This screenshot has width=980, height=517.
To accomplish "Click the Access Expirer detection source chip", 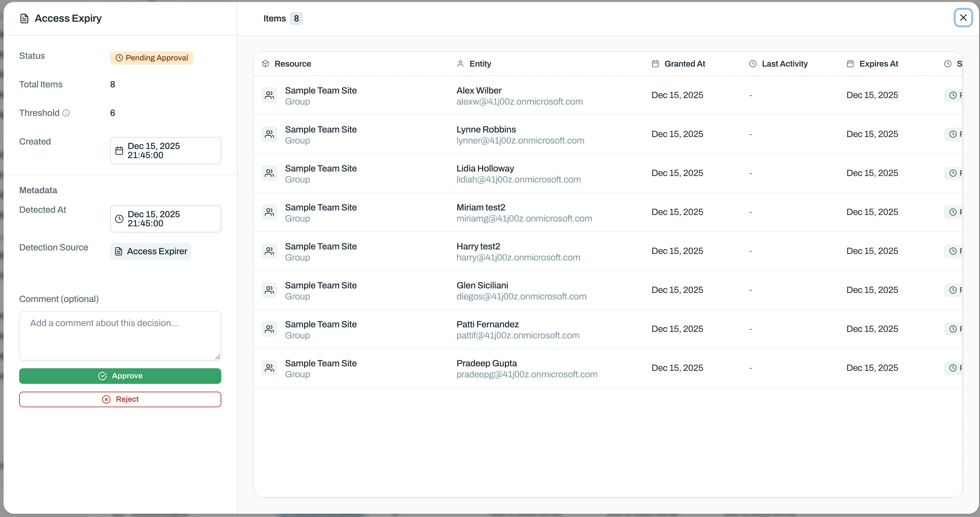I will pyautogui.click(x=151, y=251).
